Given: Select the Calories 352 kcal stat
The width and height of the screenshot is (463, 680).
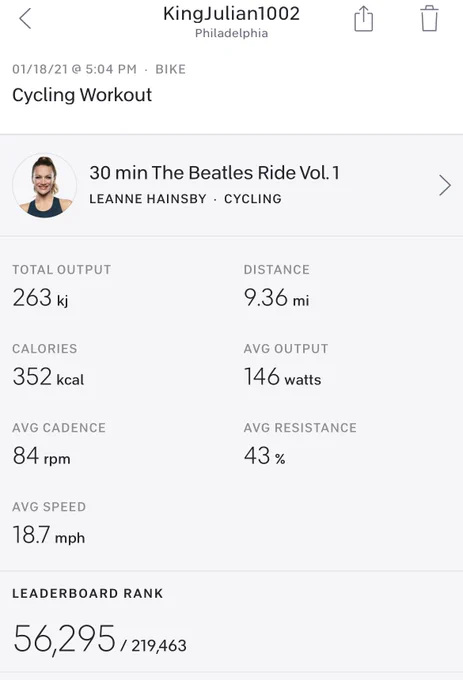Looking at the screenshot, I should [48, 365].
